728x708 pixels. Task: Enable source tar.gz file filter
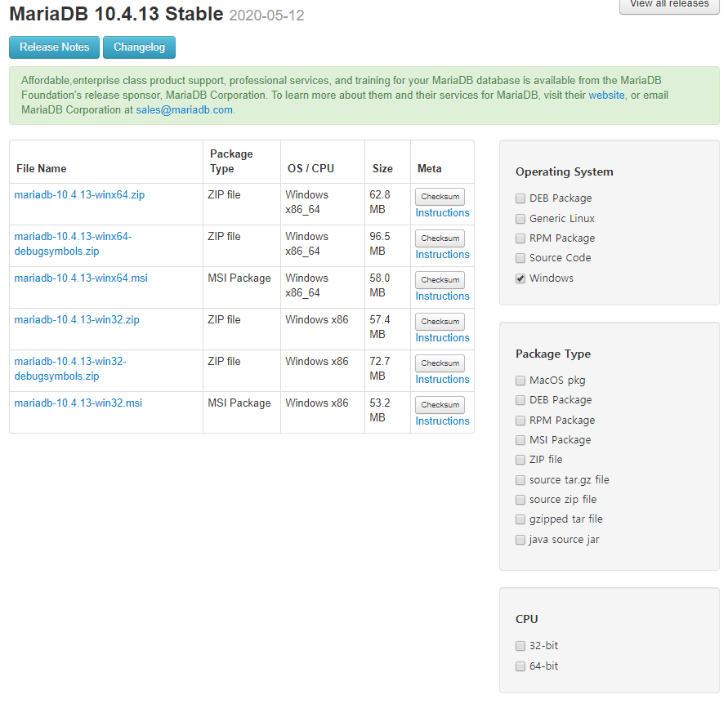click(x=520, y=480)
